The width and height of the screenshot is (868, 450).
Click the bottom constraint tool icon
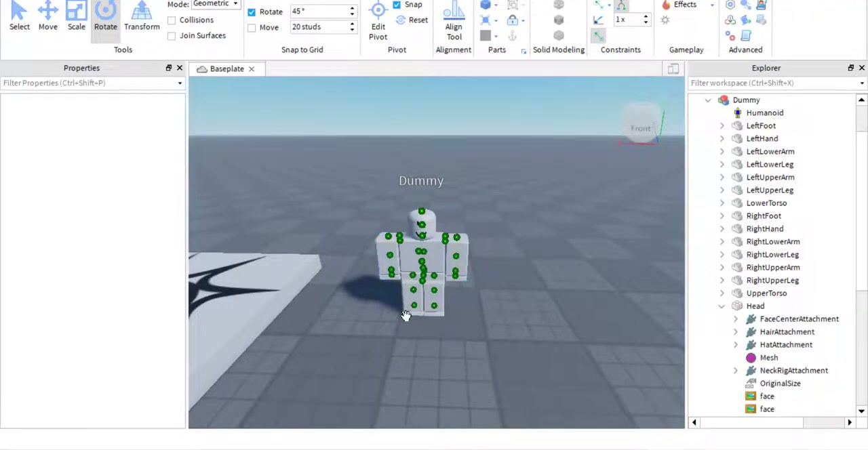[597, 35]
